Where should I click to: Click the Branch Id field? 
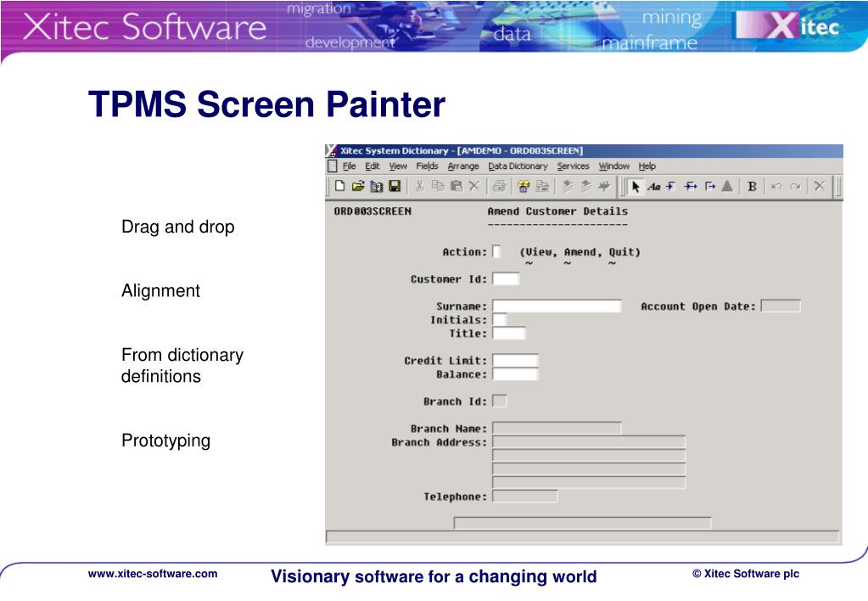[x=499, y=401]
